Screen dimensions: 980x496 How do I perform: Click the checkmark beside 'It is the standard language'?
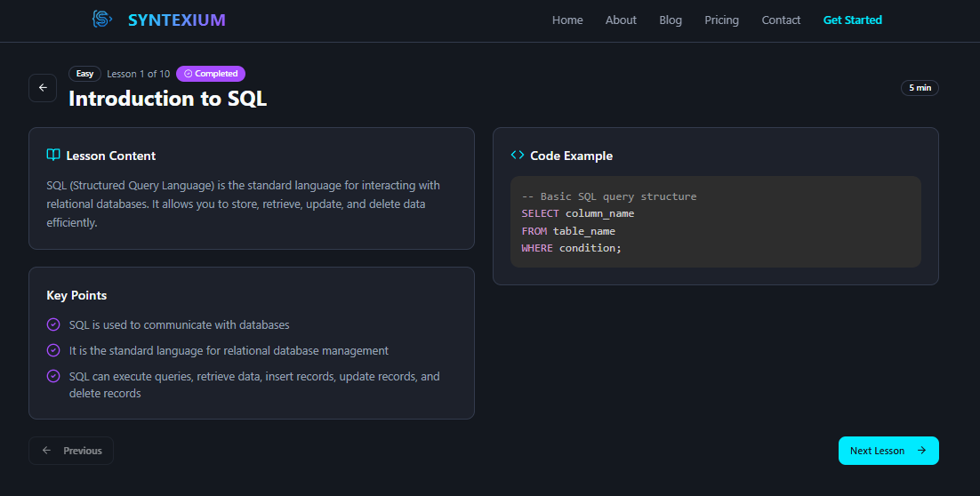(x=53, y=350)
